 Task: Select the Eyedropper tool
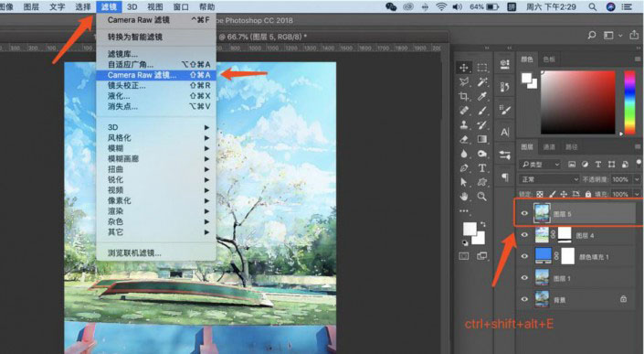(x=482, y=97)
